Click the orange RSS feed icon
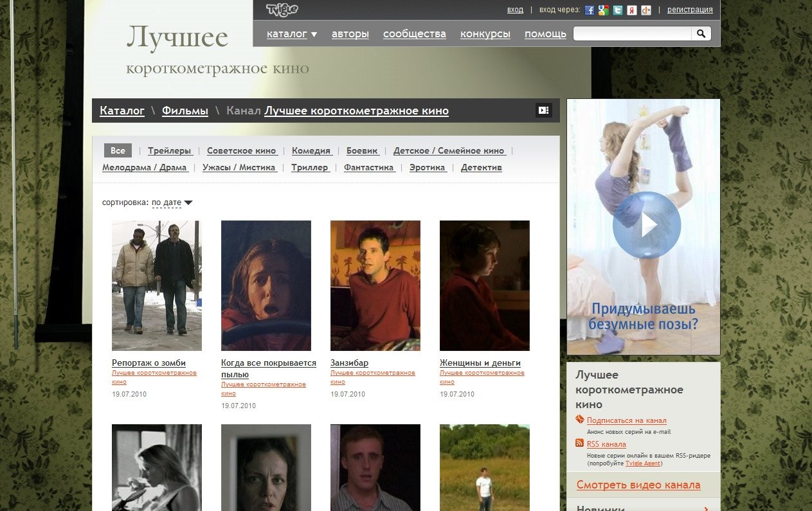The image size is (812, 511). pos(580,444)
